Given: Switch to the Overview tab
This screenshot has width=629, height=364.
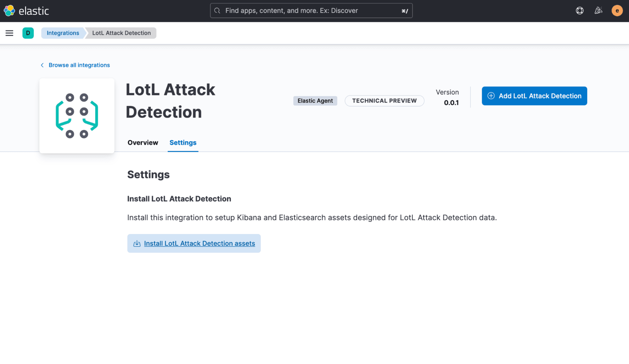Looking at the screenshot, I should pos(143,143).
